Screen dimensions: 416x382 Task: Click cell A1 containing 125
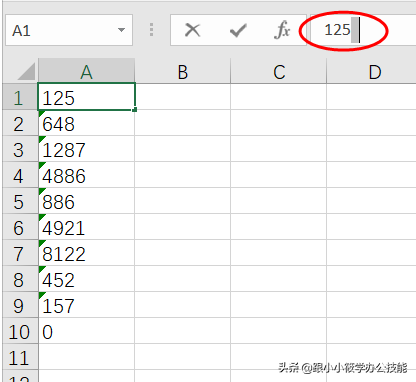(86, 97)
